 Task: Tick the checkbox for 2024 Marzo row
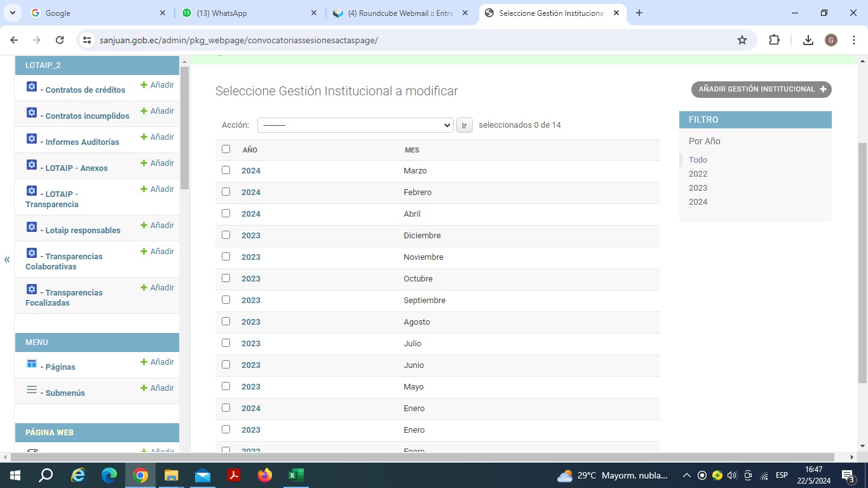point(226,170)
